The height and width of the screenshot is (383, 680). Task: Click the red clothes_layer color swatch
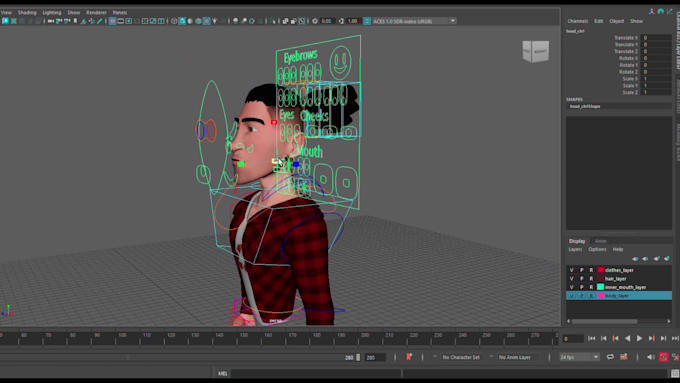point(601,270)
